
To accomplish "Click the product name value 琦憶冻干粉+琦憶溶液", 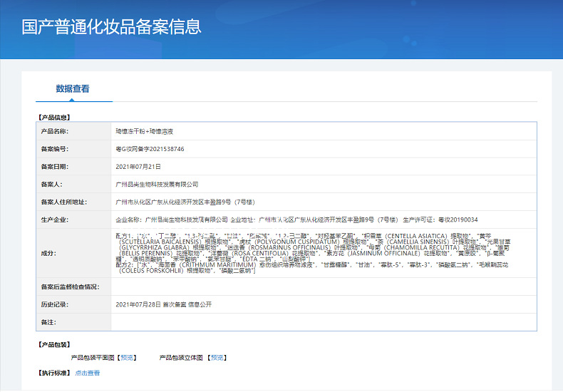I will 145,131.
